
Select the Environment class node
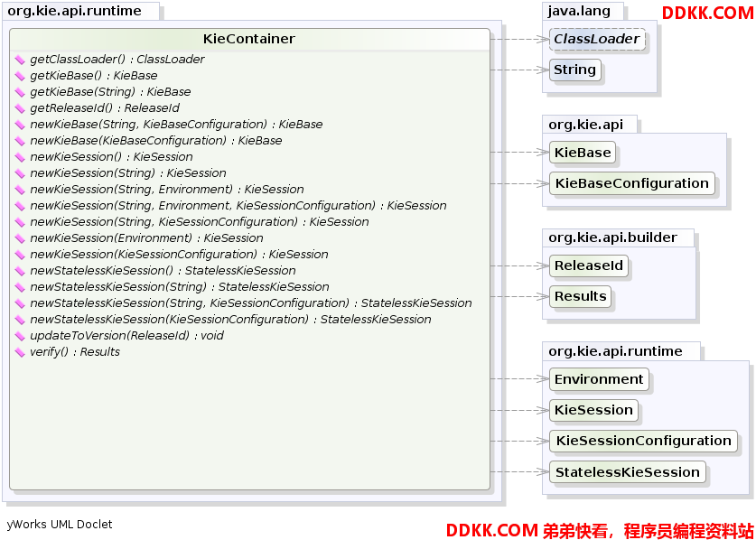(599, 379)
